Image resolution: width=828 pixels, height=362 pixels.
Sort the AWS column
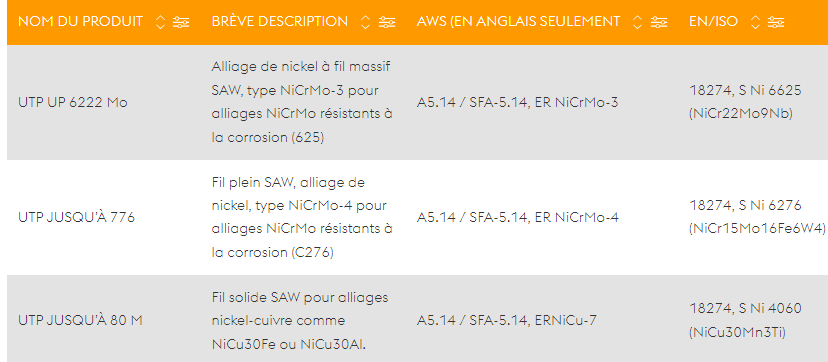637,22
